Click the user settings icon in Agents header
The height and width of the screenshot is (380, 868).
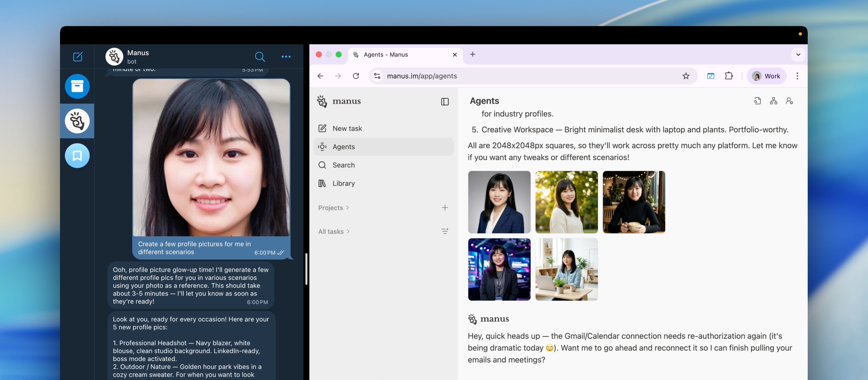[789, 101]
